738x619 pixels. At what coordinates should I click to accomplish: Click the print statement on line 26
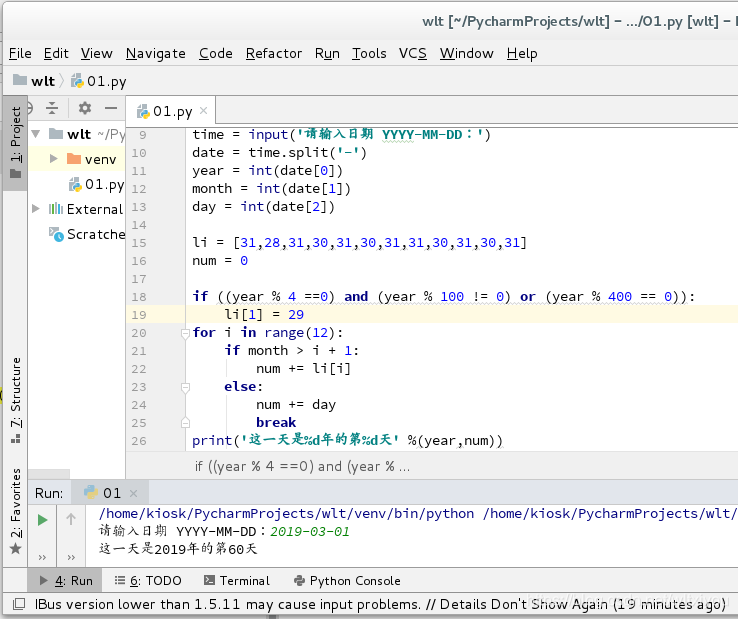coord(347,441)
